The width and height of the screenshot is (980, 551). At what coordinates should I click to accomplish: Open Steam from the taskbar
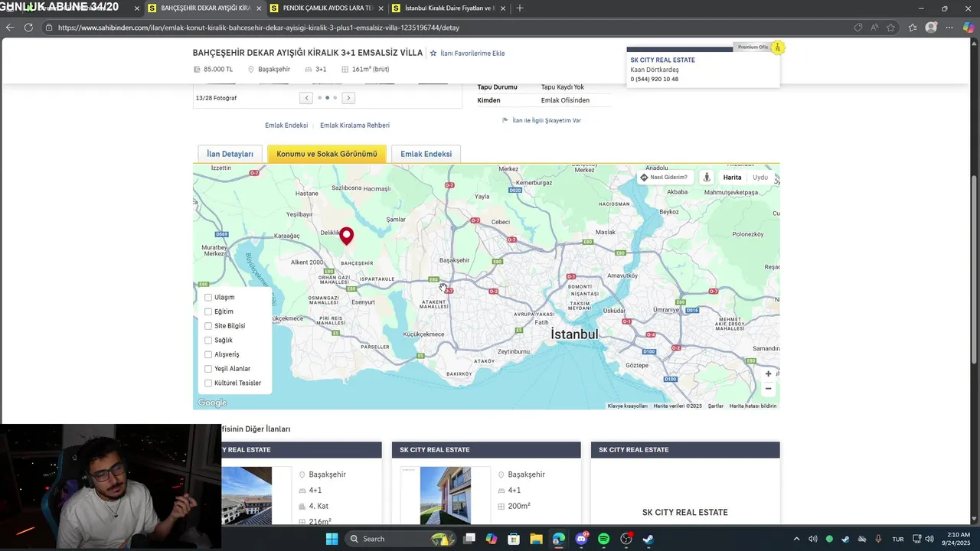pos(648,539)
